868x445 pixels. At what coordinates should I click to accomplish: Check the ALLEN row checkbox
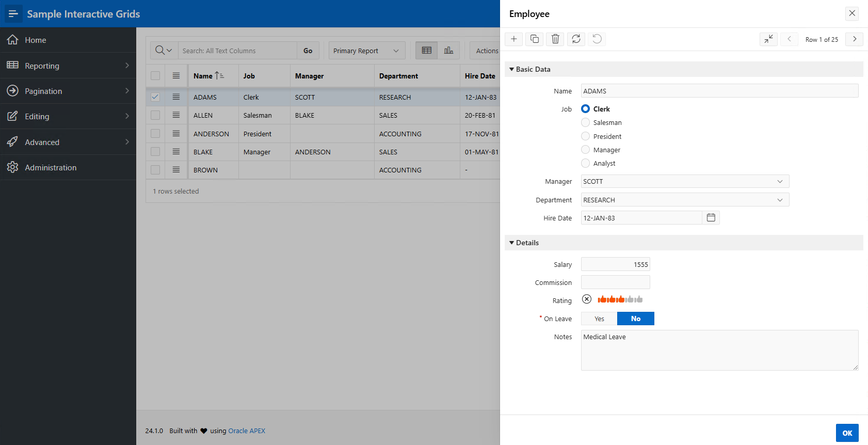pyautogui.click(x=155, y=115)
